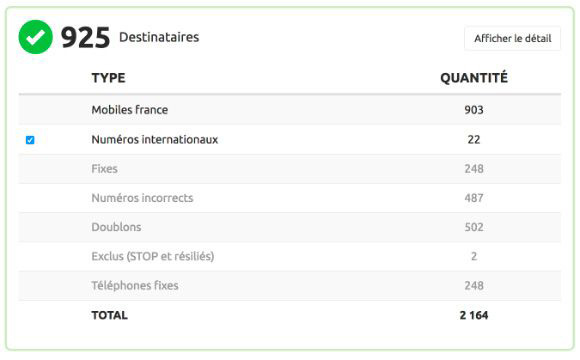Click the 502 duplicates quantity

coord(474,227)
